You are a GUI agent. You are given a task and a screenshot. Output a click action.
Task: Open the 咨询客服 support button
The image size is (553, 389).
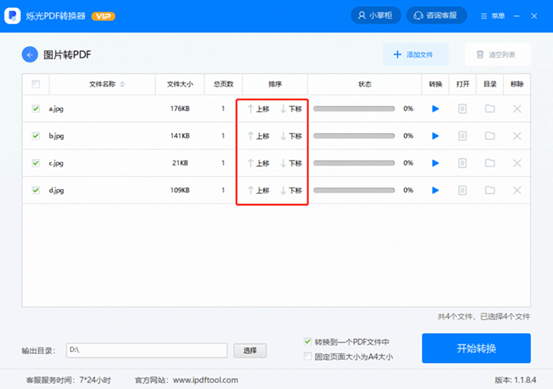[436, 16]
